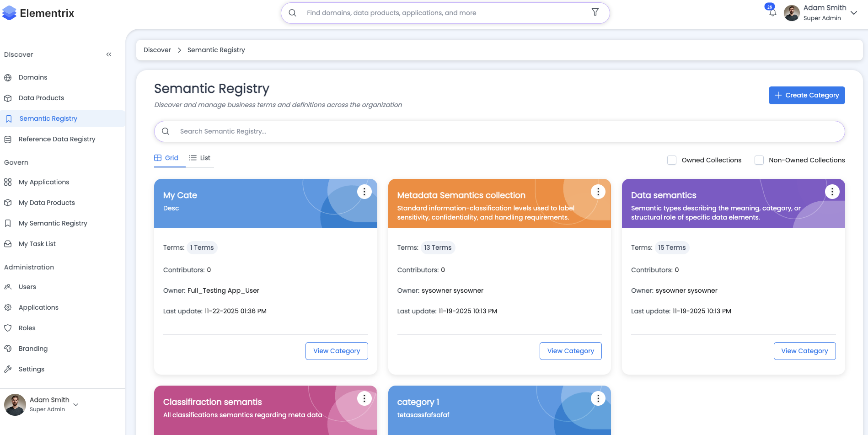
Task: Expand Adam Smith dropdown in top header
Action: pos(853,13)
